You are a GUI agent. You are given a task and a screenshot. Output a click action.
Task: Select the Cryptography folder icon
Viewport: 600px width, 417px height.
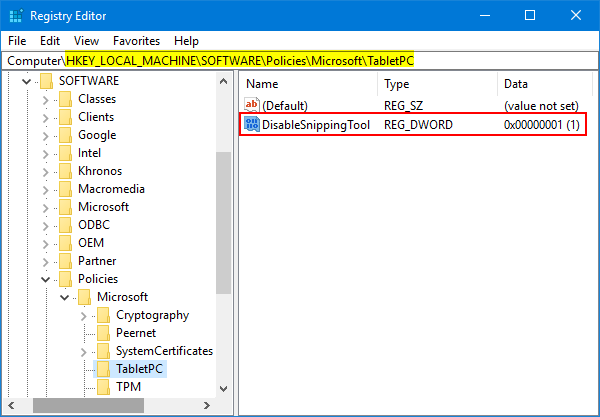point(104,315)
